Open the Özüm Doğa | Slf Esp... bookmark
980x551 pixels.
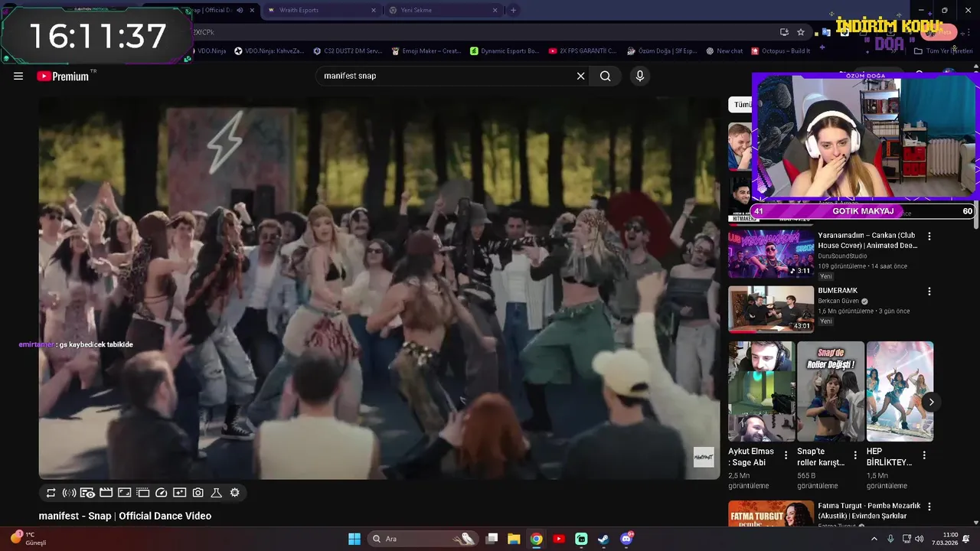[661, 51]
